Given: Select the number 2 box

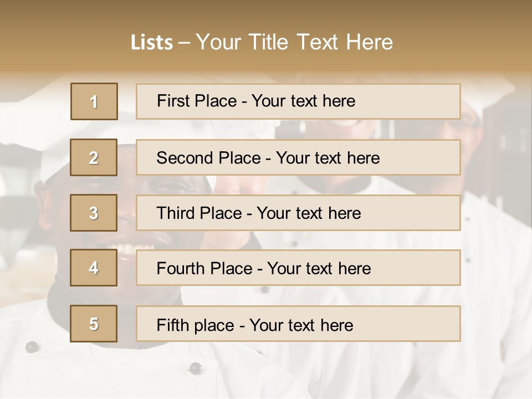Looking at the screenshot, I should 94,157.
